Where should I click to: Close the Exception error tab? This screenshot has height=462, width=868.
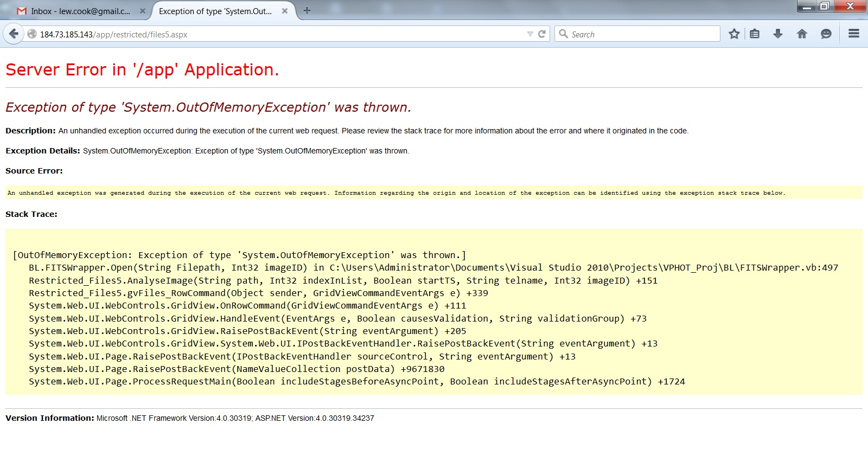click(285, 11)
